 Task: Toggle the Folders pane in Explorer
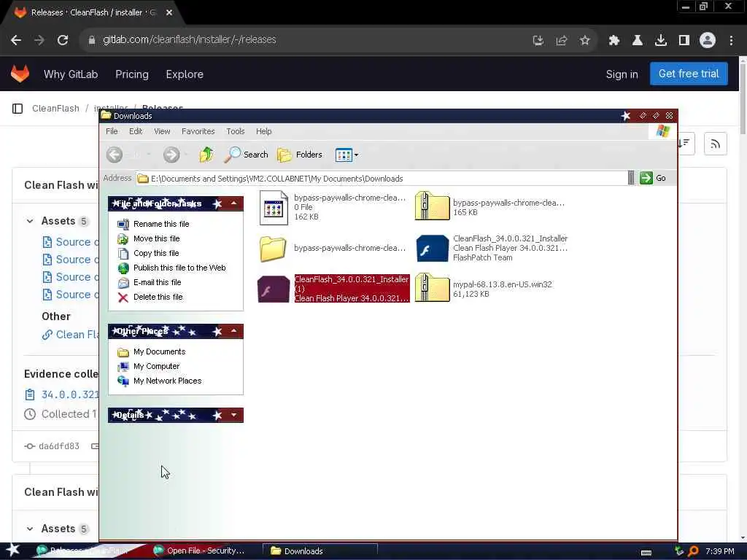300,155
